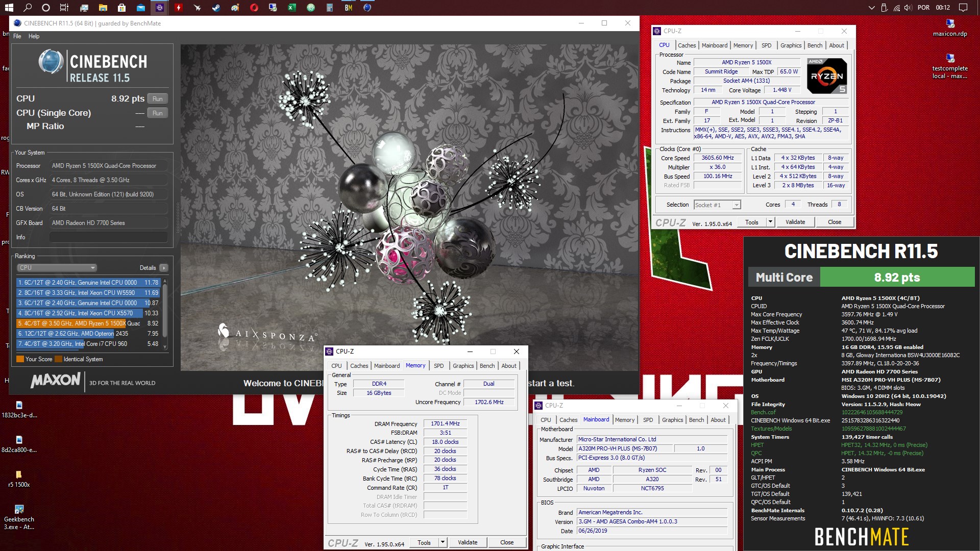Viewport: 980px width, 551px height.
Task: Open the Help menu in Cinebench
Action: coord(34,36)
